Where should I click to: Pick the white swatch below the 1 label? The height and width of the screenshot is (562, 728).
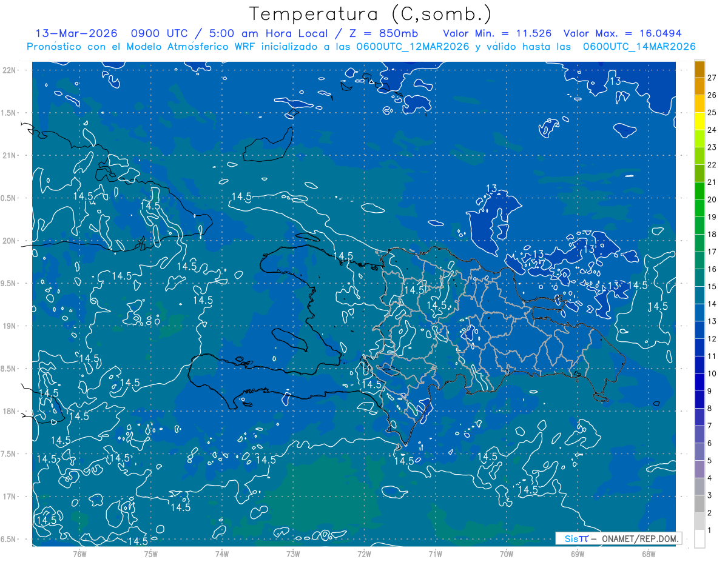click(x=699, y=539)
